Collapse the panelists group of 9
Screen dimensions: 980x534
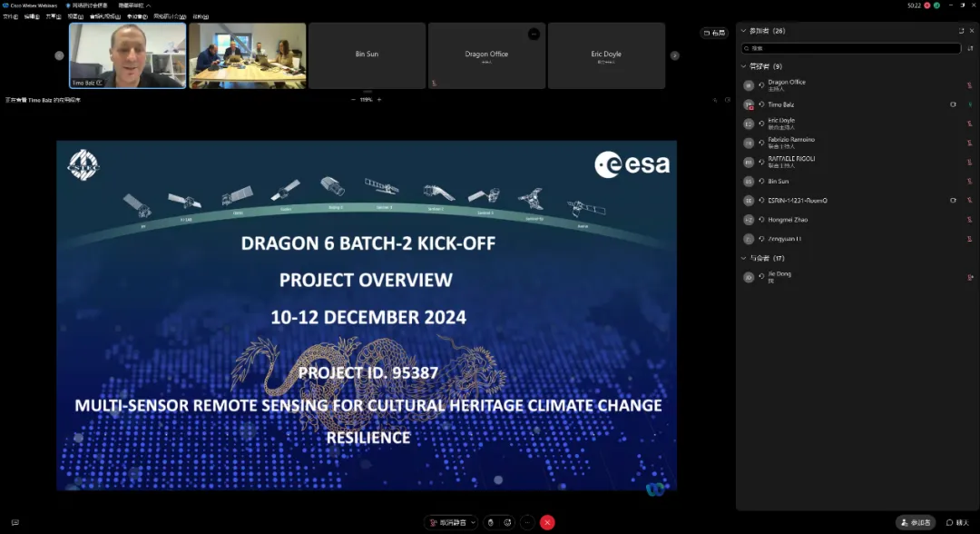tap(743, 66)
